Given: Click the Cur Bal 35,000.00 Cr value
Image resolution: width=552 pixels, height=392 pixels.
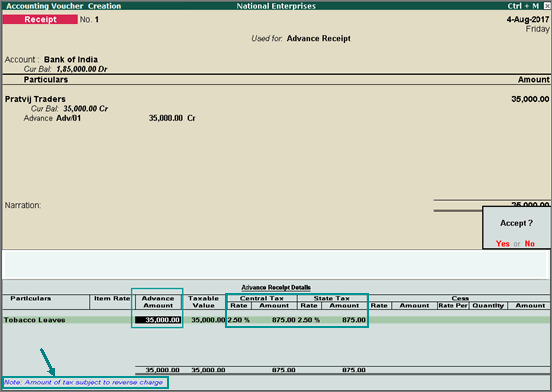Looking at the screenshot, I should coord(86,108).
